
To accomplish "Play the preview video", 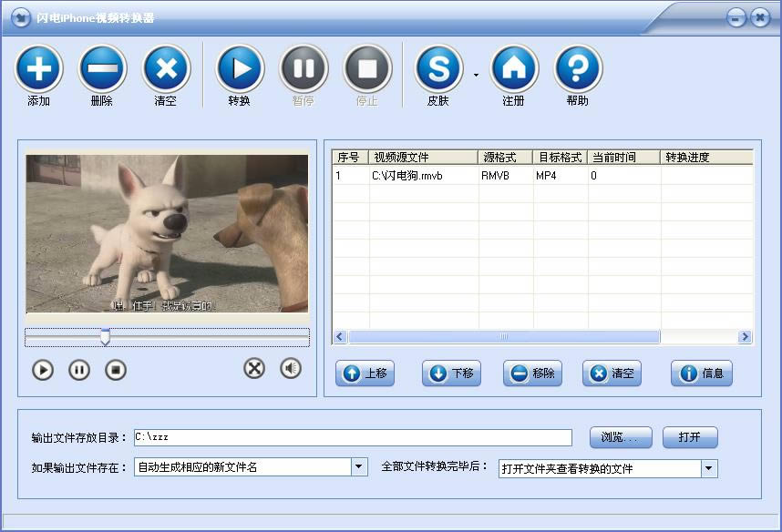I will (43, 370).
